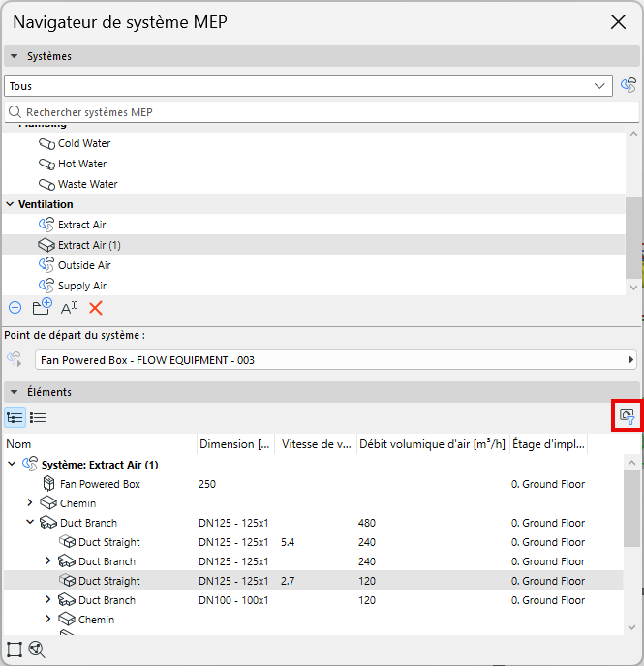Image resolution: width=644 pixels, height=666 pixels.
Task: Expand the Duct Branch DN125 240 node
Action: tap(48, 561)
